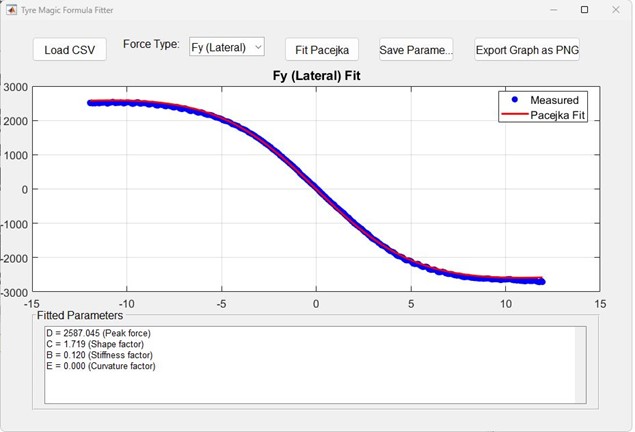Screen dimensions: 635x432
Task: Click the -2000 y-axis tick label
Action: [14, 258]
